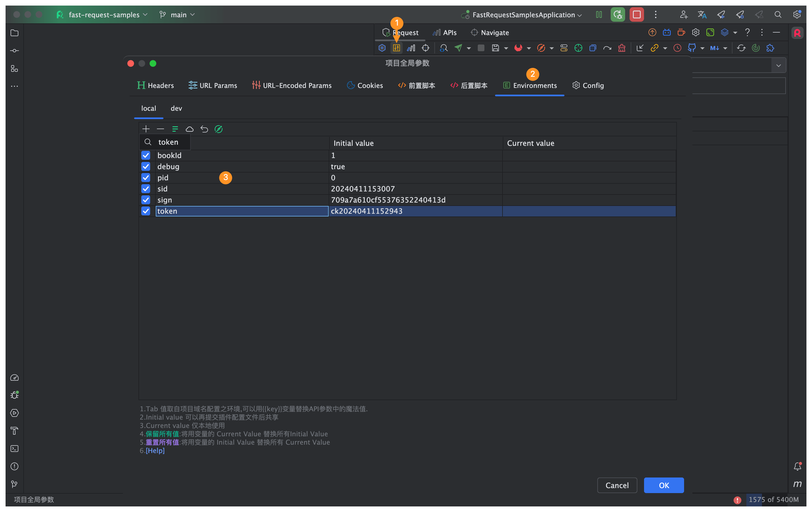Open notifications bell icon
The height and width of the screenshot is (512, 812).
(x=797, y=466)
